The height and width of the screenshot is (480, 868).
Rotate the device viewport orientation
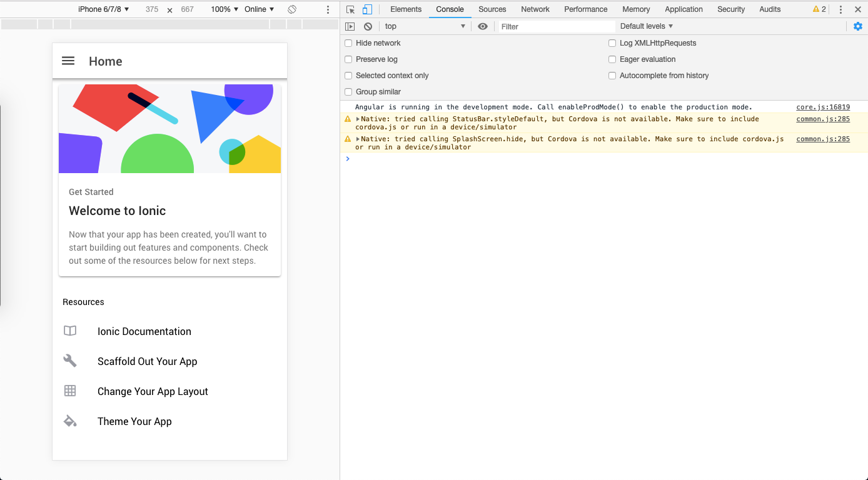pyautogui.click(x=292, y=9)
